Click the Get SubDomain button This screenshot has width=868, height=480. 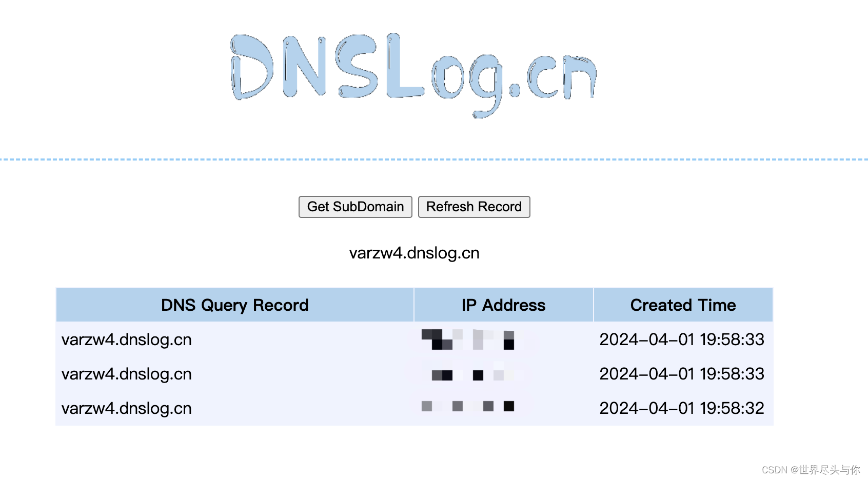356,207
